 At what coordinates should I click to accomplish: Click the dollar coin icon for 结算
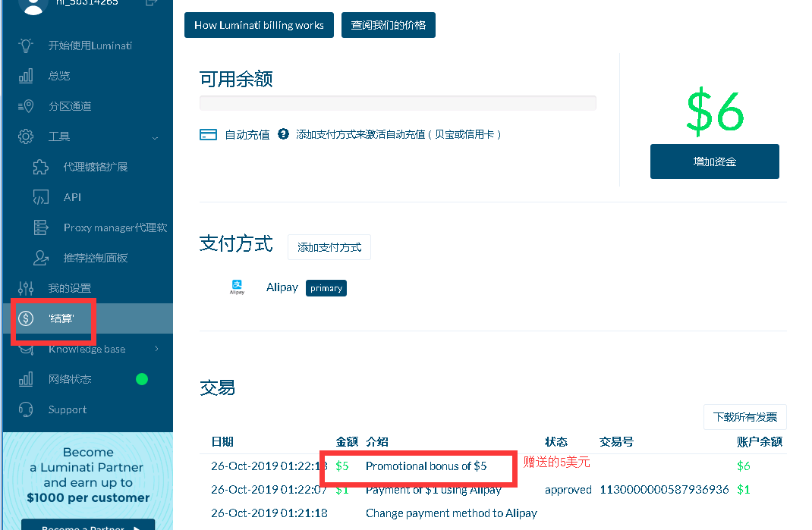coord(26,318)
